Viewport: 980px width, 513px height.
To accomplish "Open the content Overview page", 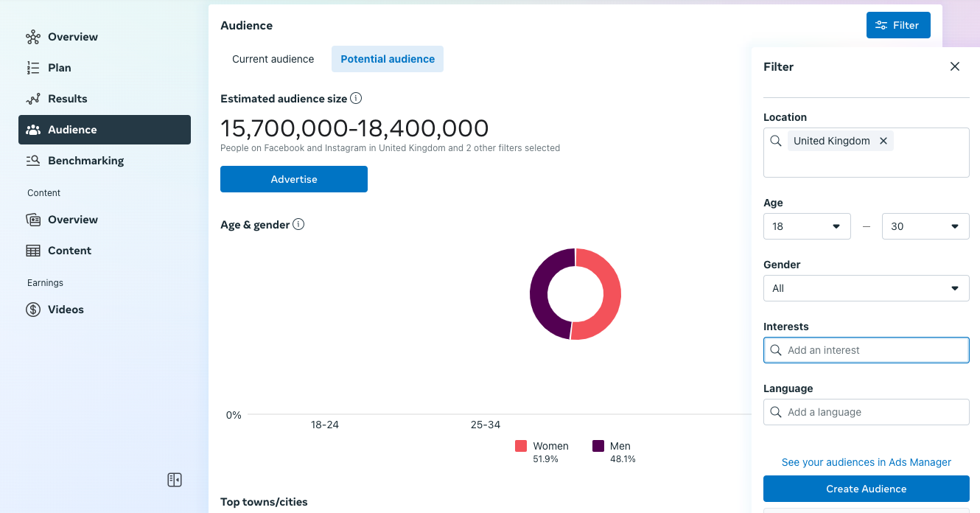I will 72,219.
